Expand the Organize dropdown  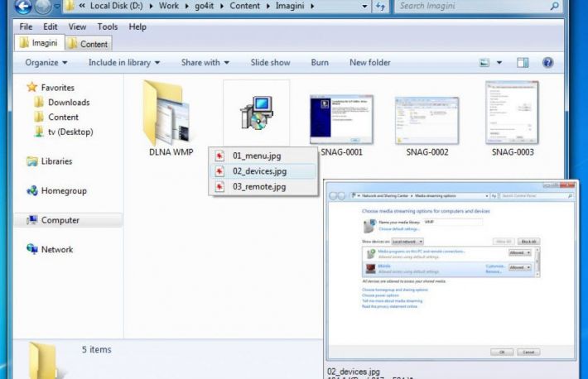click(46, 63)
